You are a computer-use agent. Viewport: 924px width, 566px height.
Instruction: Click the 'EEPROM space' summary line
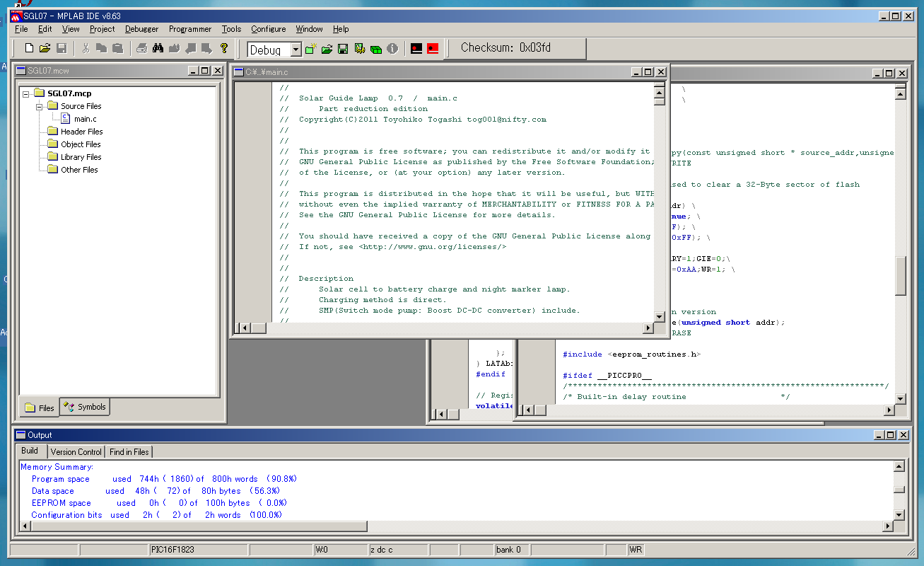(158, 503)
